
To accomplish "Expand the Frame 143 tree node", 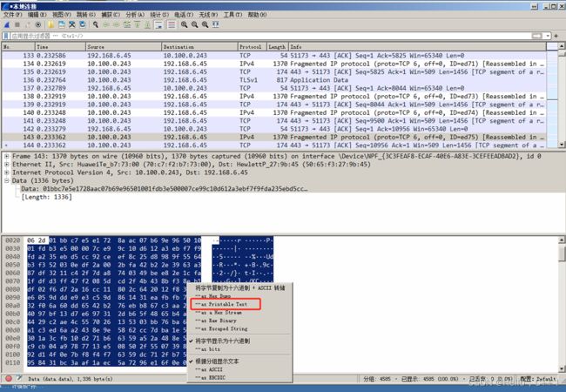I will [x=6, y=156].
